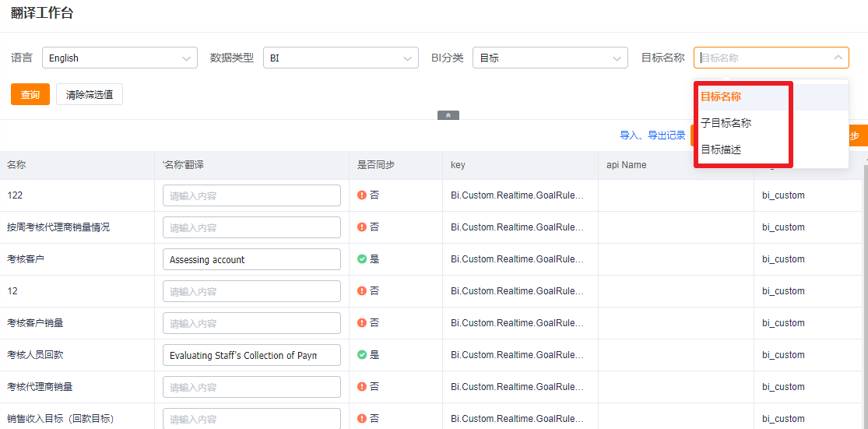The width and height of the screenshot is (868, 429).
Task: Click green synced icon for 考核客户
Action: (362, 259)
